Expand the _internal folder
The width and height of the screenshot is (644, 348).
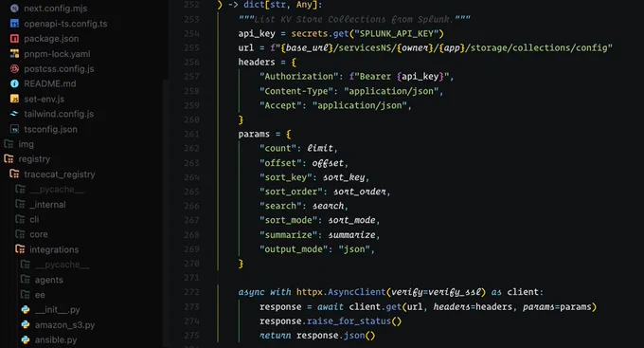[x=47, y=205]
